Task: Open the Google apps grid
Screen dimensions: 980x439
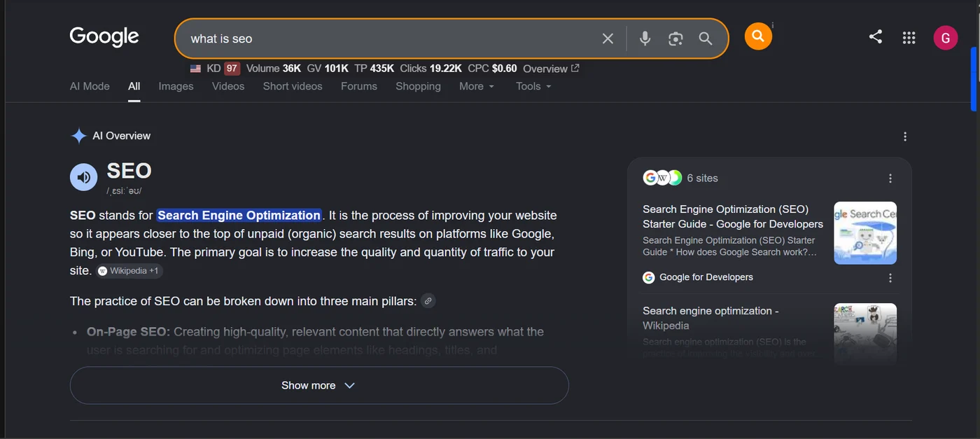Action: point(909,38)
